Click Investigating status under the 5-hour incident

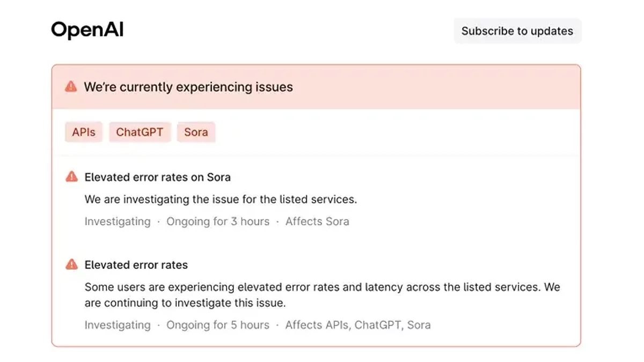(x=118, y=325)
